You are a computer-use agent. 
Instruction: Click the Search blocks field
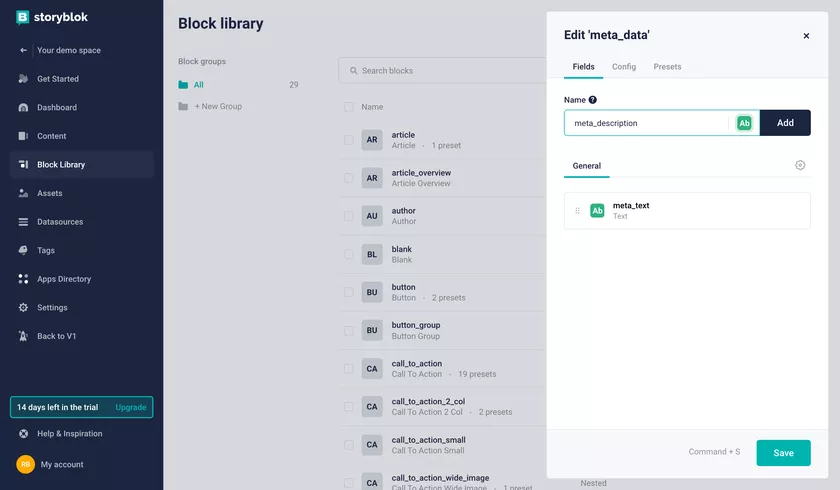[444, 71]
